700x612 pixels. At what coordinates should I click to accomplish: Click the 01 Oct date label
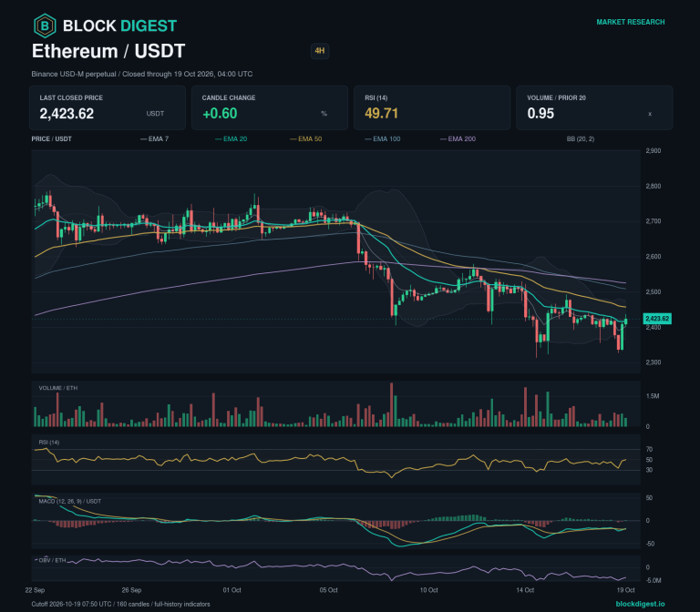click(232, 590)
